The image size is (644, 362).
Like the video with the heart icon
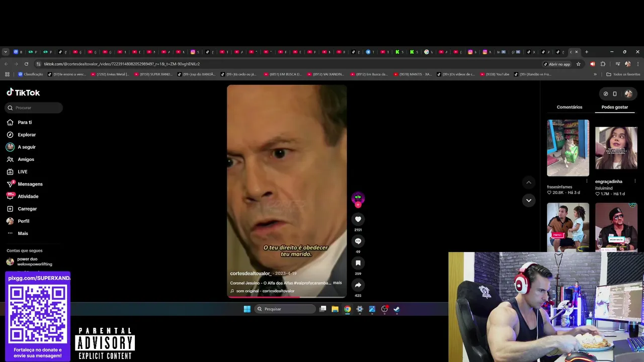(358, 219)
